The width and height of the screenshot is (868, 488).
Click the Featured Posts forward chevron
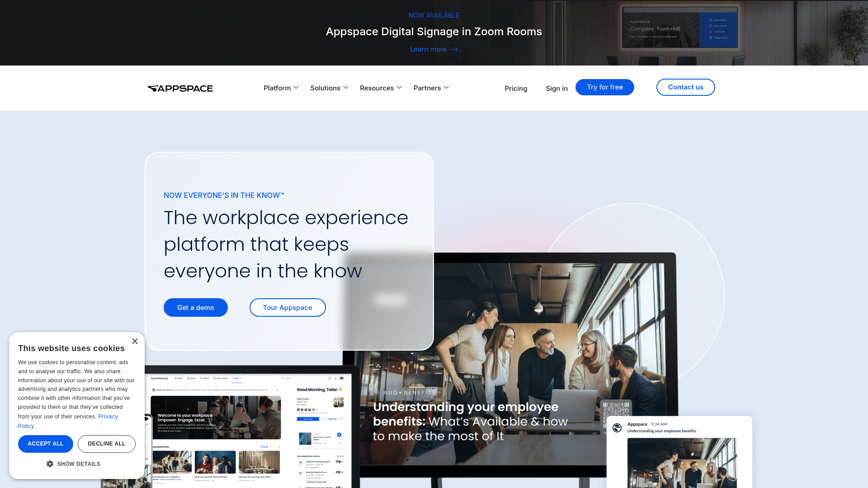(279, 446)
